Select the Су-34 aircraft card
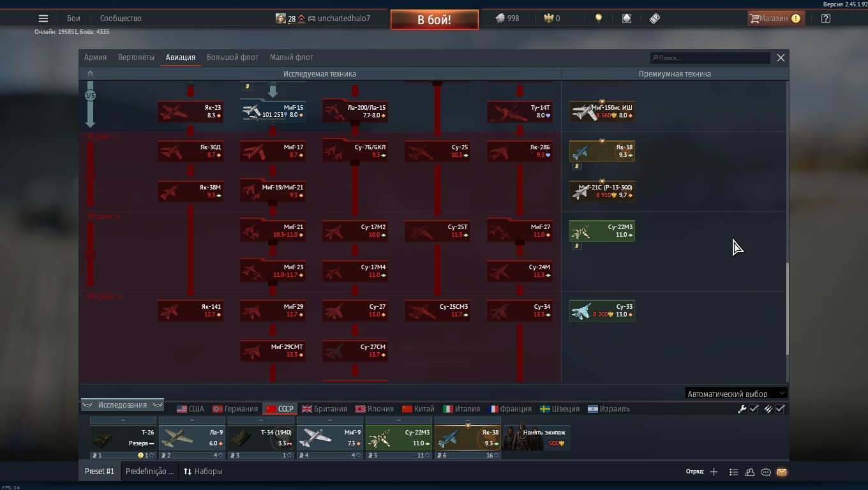 coord(520,311)
